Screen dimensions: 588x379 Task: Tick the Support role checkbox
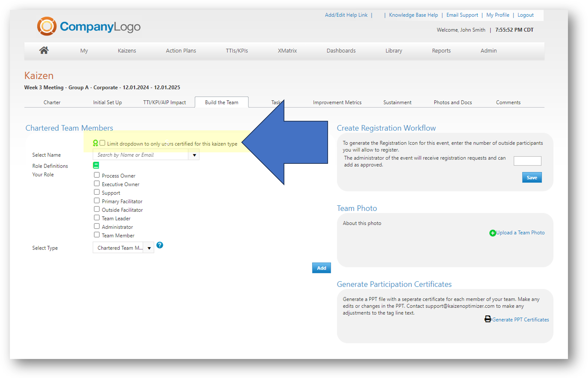click(97, 192)
